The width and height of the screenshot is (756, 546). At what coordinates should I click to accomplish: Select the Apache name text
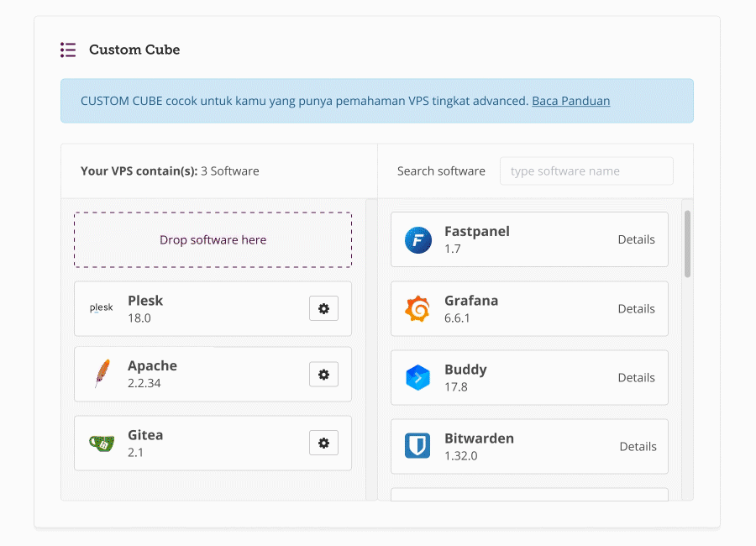coord(152,366)
